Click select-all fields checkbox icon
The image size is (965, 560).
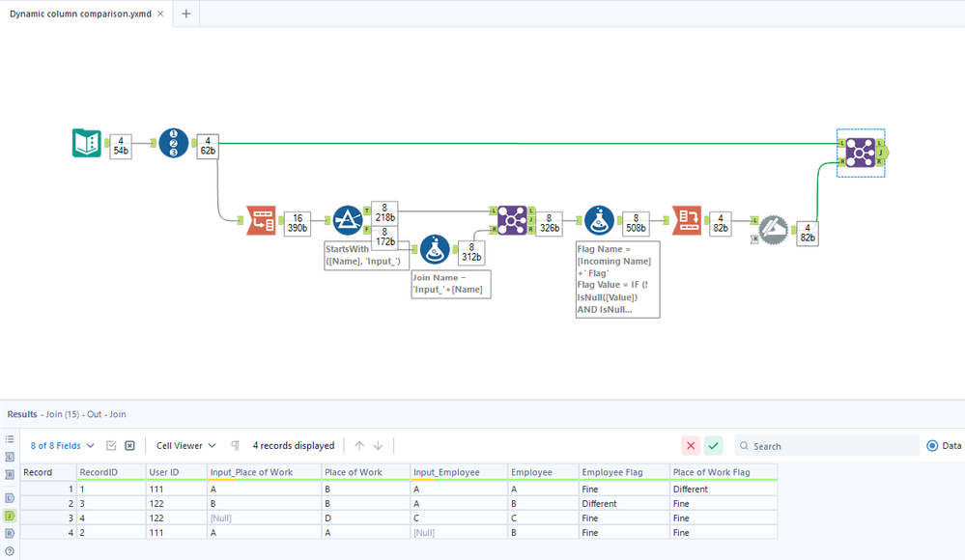pyautogui.click(x=111, y=445)
